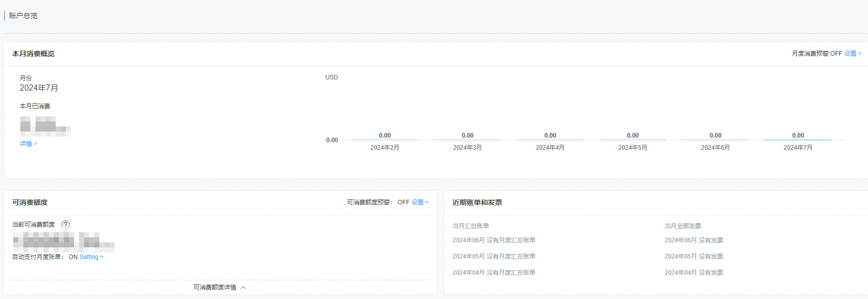
Task: Click the 本月消费概览 section title
Action: click(33, 54)
